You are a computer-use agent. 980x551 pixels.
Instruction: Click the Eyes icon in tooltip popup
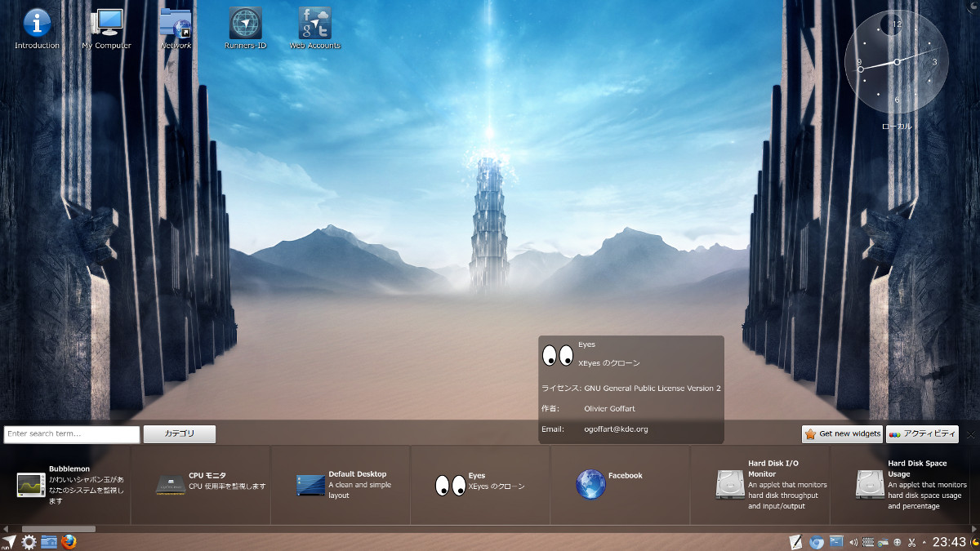[558, 355]
